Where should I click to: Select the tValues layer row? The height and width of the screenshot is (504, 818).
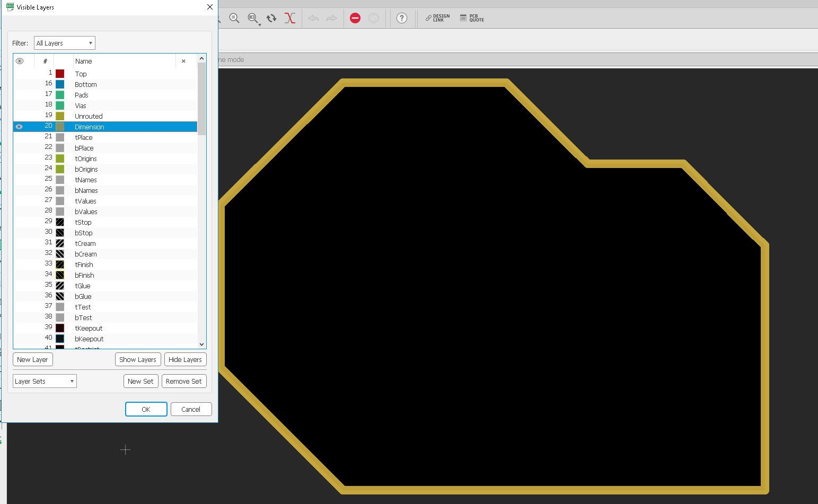tap(105, 201)
